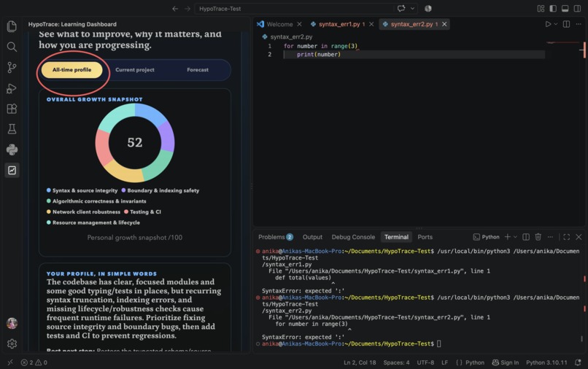Image resolution: width=588 pixels, height=369 pixels.
Task: Select the Terminal panel tab
Action: (x=396, y=237)
